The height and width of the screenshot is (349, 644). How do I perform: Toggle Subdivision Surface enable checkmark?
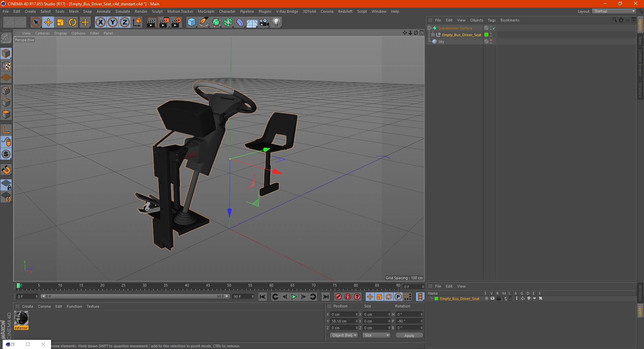click(x=494, y=28)
